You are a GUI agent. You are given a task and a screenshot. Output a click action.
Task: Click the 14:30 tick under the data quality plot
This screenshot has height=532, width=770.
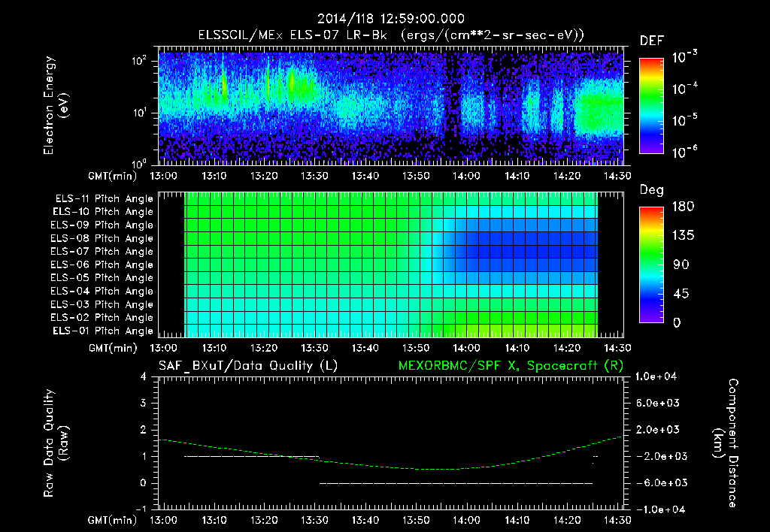point(617,520)
